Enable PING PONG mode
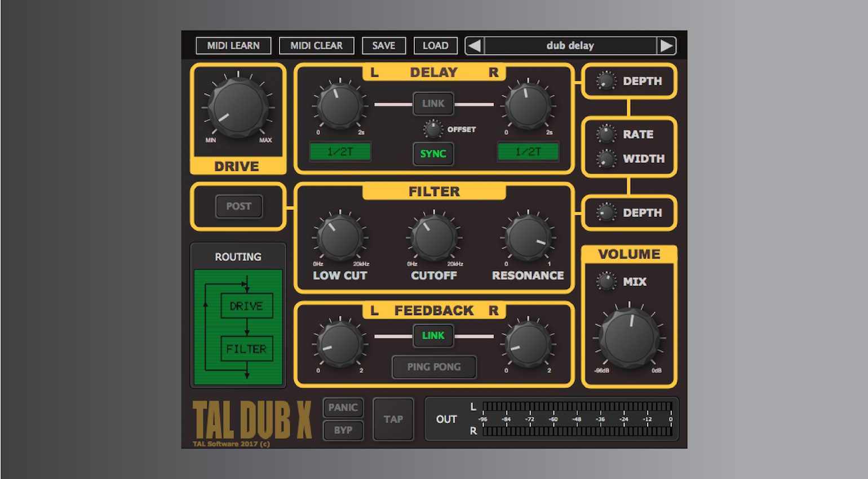 point(434,367)
